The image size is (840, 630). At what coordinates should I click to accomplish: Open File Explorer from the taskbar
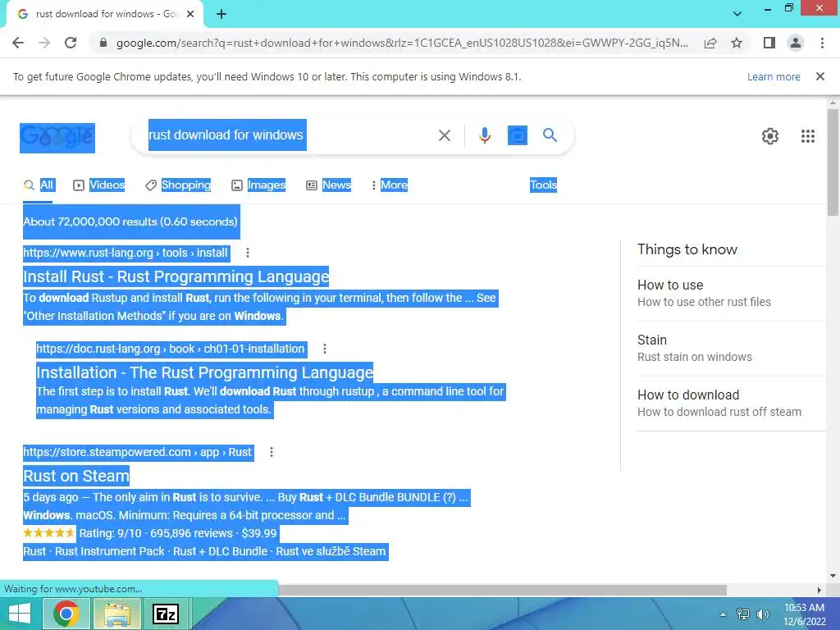pyautogui.click(x=118, y=614)
